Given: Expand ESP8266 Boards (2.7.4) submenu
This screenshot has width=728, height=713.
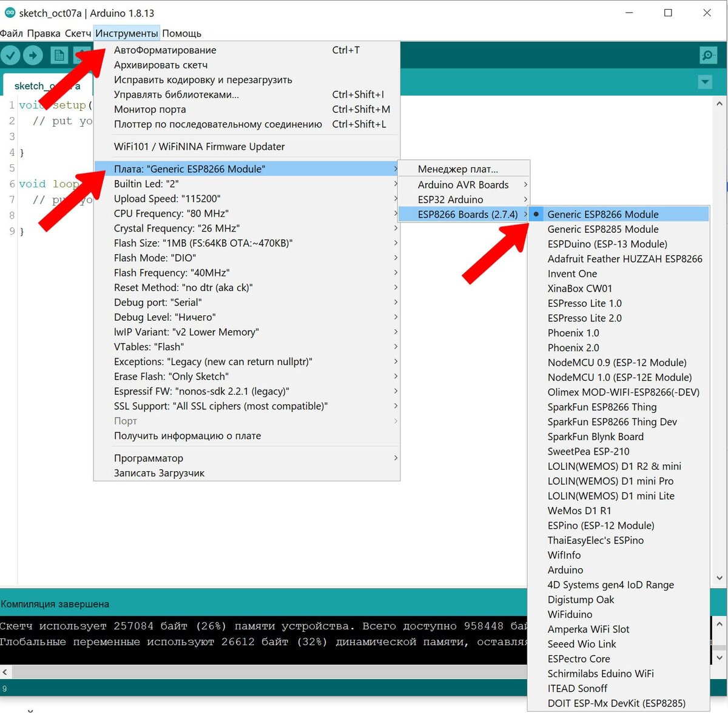Looking at the screenshot, I should click(x=463, y=215).
